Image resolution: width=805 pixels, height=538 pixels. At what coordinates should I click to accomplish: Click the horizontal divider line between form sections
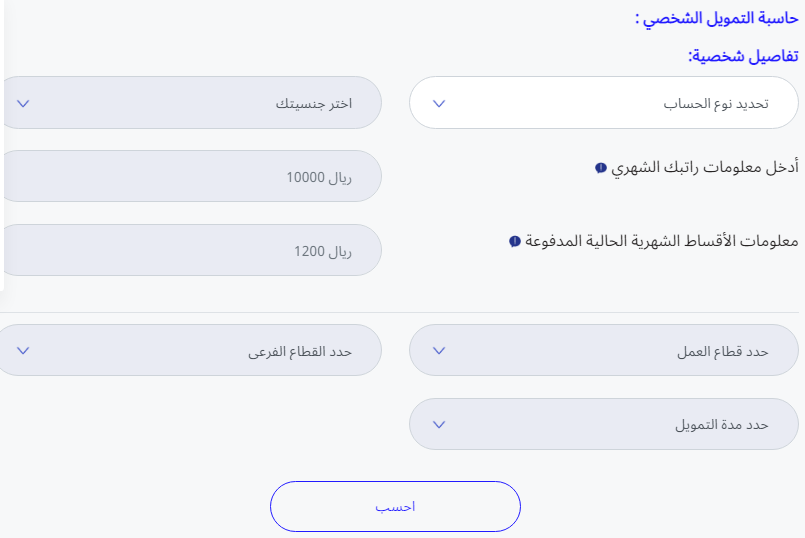(x=400, y=312)
